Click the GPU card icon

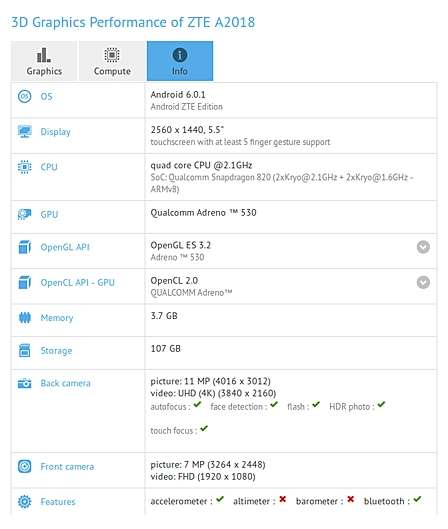[x=24, y=214]
